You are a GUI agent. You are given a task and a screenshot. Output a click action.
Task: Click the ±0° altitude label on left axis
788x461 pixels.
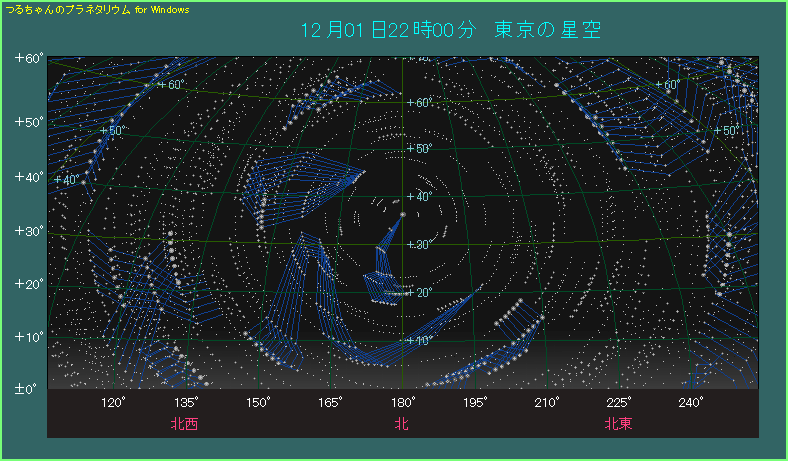click(x=27, y=388)
